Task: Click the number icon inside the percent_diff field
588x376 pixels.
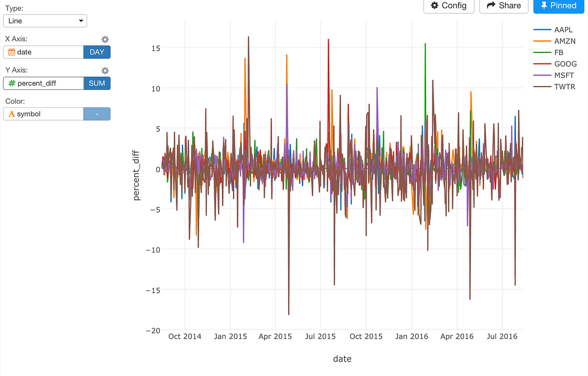Action: tap(12, 83)
